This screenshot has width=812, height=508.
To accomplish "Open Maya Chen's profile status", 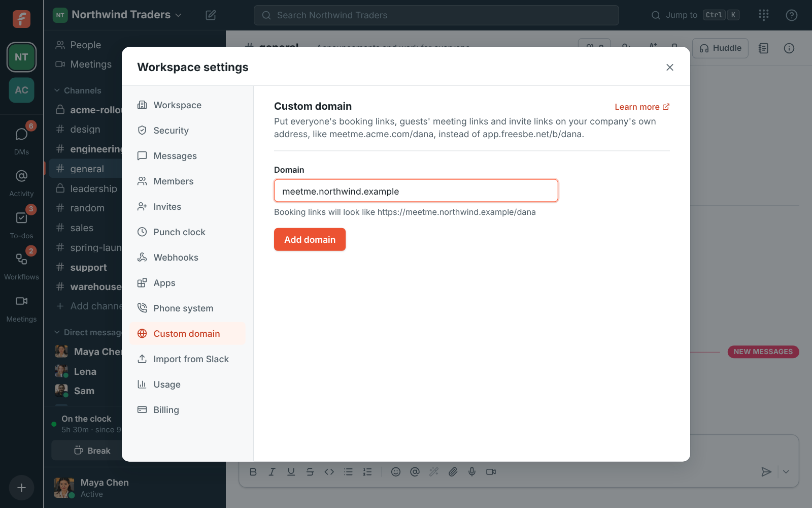I will click(91, 488).
